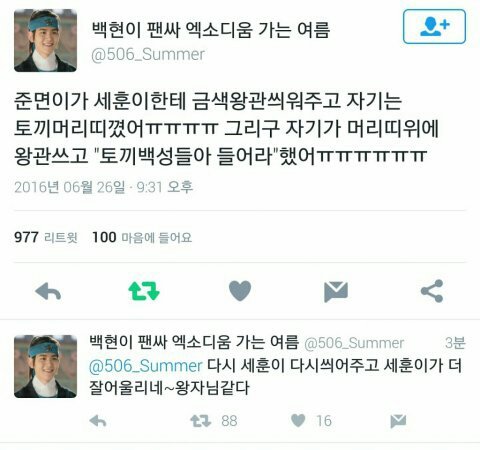Open the author name 백현이 팬싸 엑소디움 가는 여름 at top

[x=211, y=30]
